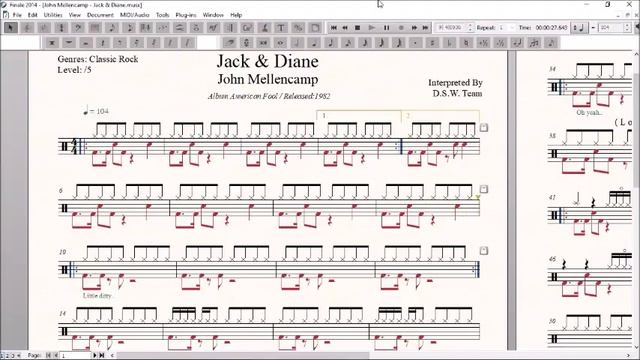Select the Smart Shape tool
The width and height of the screenshot is (640, 360).
click(180, 28)
